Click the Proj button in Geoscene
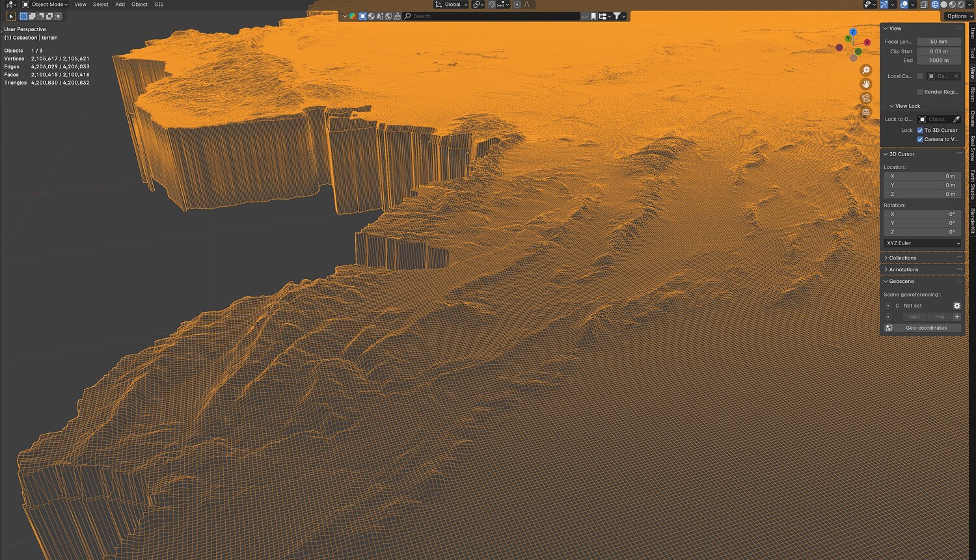 click(940, 317)
